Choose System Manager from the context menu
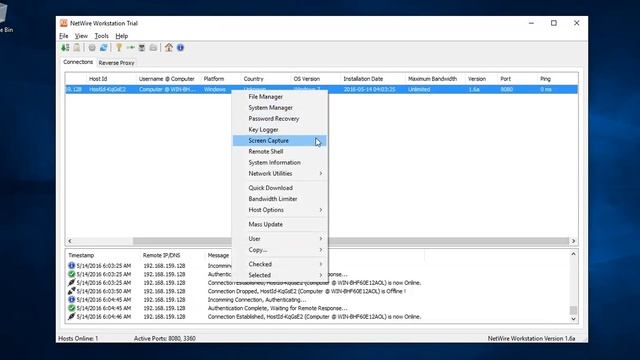Image resolution: width=640 pixels, height=360 pixels. coord(280,108)
